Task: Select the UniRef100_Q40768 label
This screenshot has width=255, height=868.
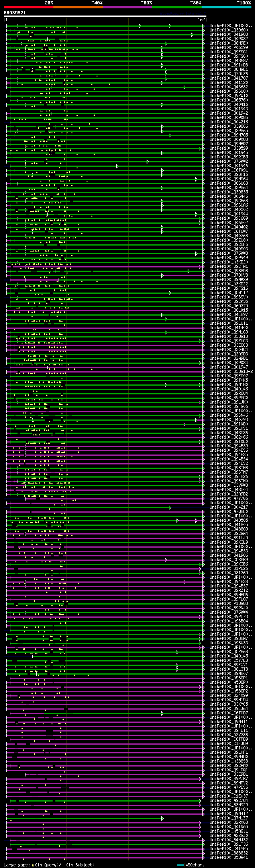Action: click(x=229, y=236)
